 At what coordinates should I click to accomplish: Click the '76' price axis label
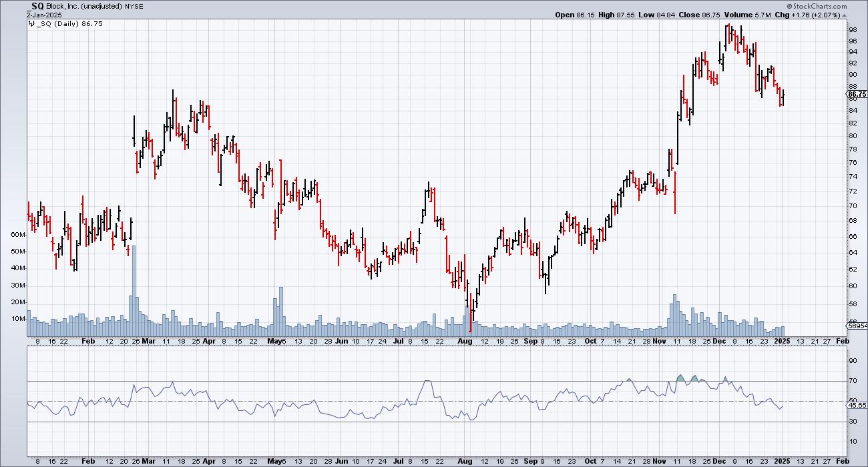[x=853, y=162]
